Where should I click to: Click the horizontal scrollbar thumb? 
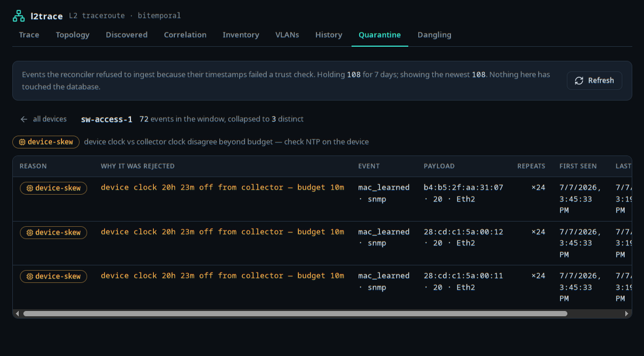[295, 314]
